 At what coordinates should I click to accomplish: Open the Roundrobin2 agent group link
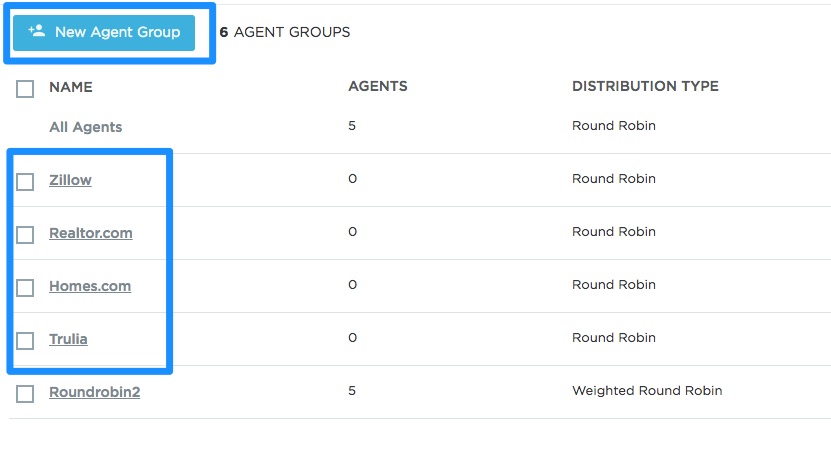(x=94, y=392)
